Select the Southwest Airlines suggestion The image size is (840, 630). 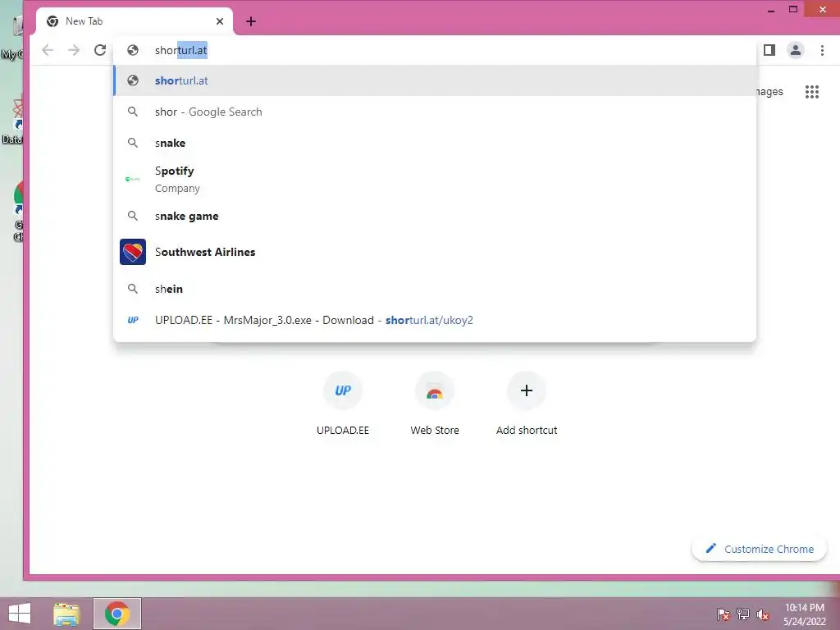(435, 252)
